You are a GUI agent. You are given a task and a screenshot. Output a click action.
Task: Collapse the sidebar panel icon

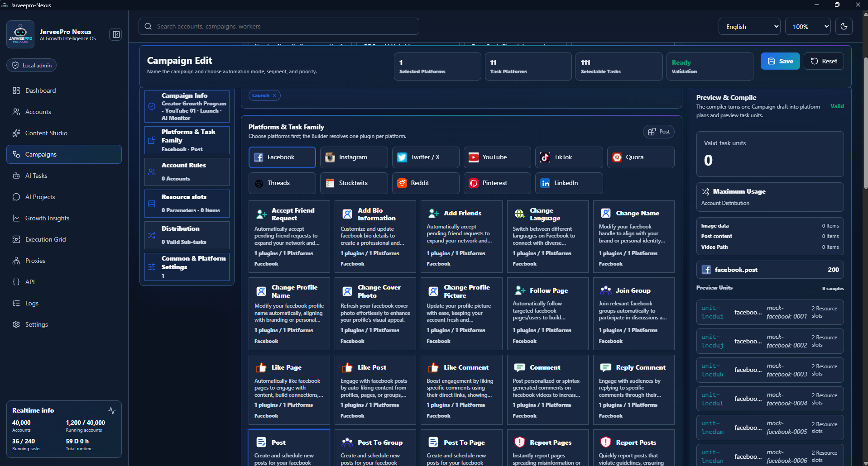pos(116,34)
